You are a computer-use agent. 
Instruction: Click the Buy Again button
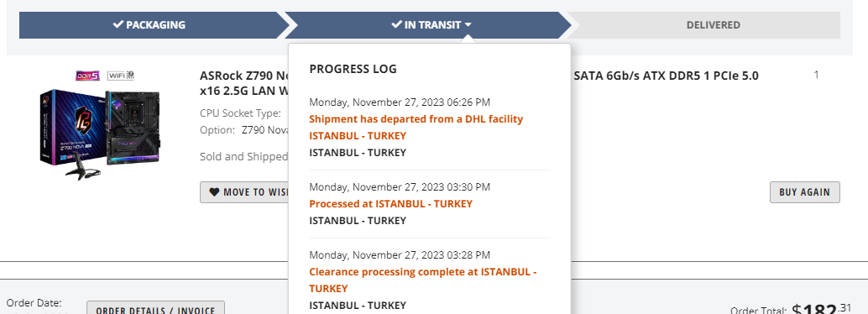(x=805, y=192)
